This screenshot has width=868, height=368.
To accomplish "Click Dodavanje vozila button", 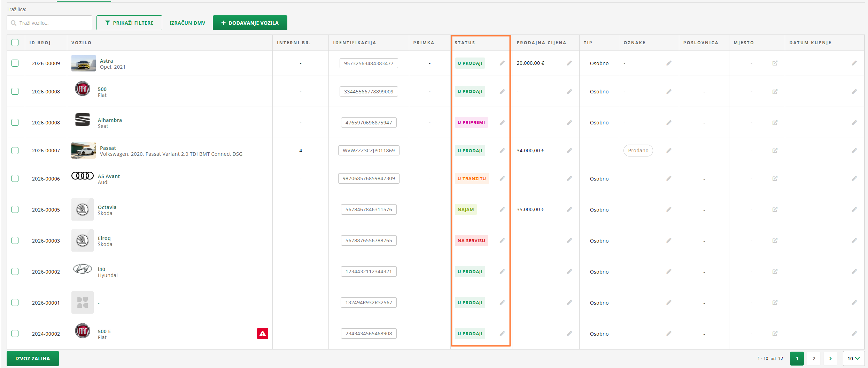I will [250, 23].
